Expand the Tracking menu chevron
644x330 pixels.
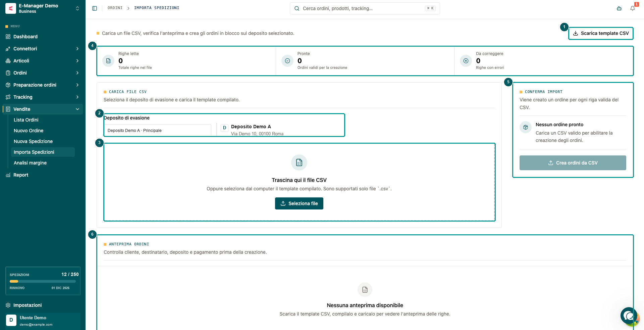pos(77,97)
